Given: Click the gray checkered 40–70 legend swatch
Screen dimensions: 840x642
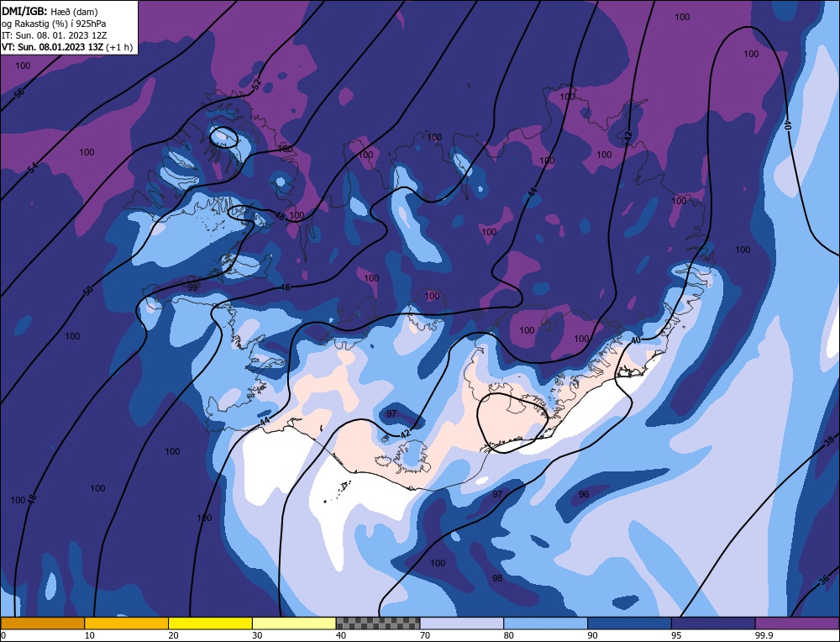Looking at the screenshot, I should tap(378, 623).
